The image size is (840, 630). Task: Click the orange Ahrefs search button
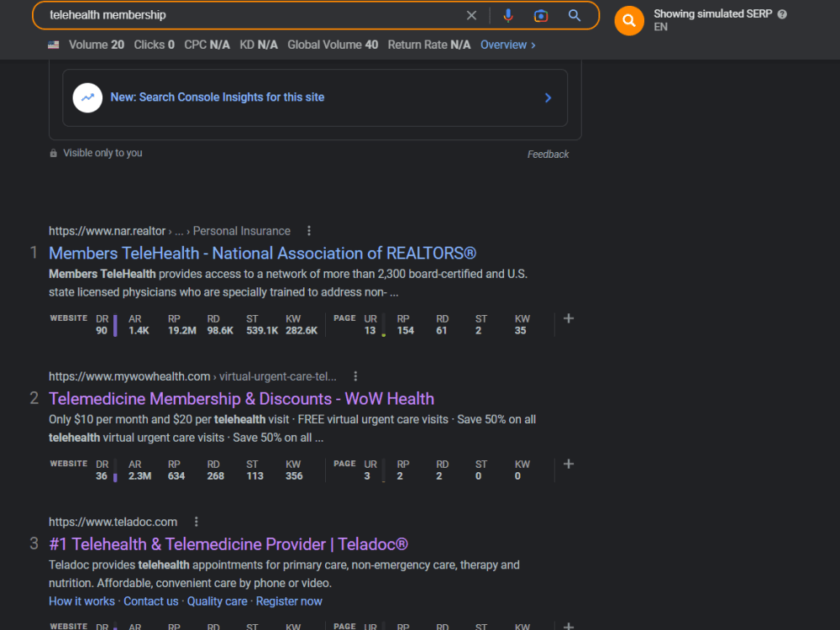[629, 21]
